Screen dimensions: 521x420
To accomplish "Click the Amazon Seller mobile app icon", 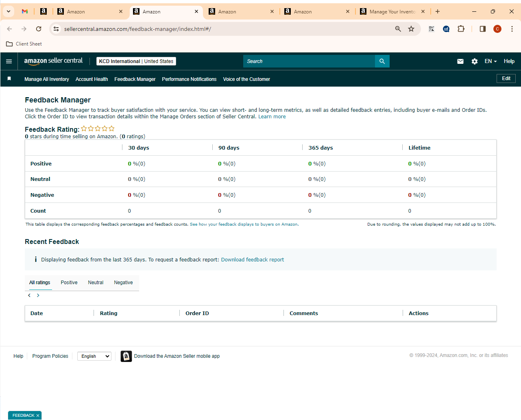I will (126, 356).
